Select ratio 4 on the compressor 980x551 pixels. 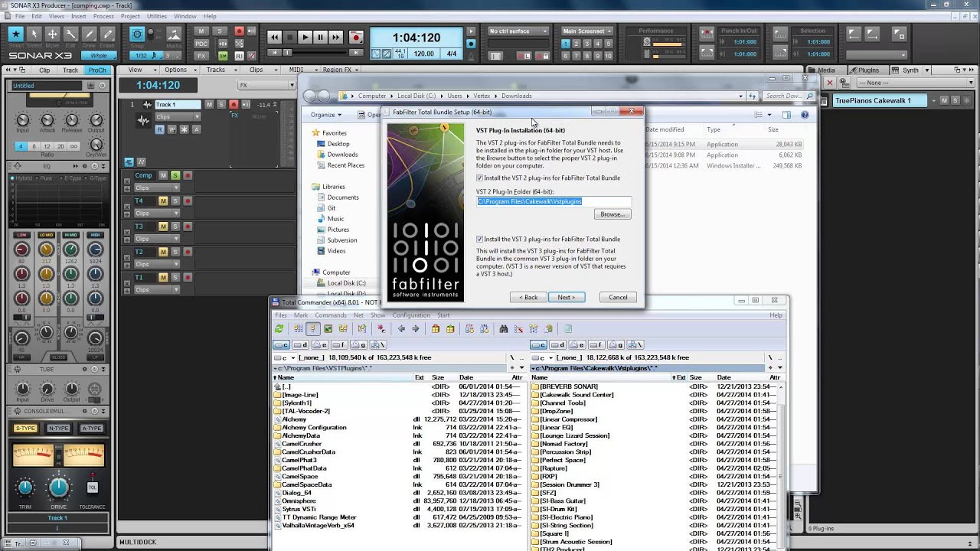pyautogui.click(x=21, y=146)
